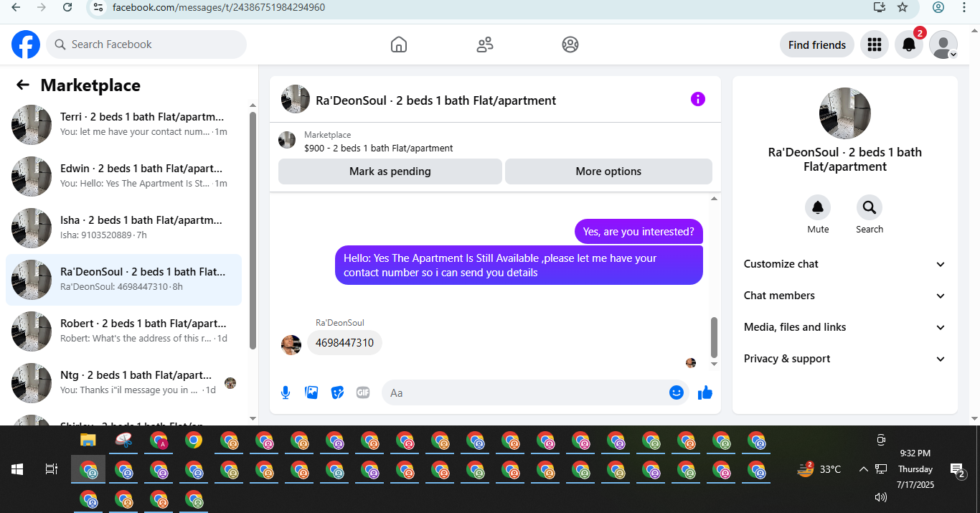This screenshot has height=513, width=980.
Task: Expand Chat members section
Action: (x=845, y=296)
